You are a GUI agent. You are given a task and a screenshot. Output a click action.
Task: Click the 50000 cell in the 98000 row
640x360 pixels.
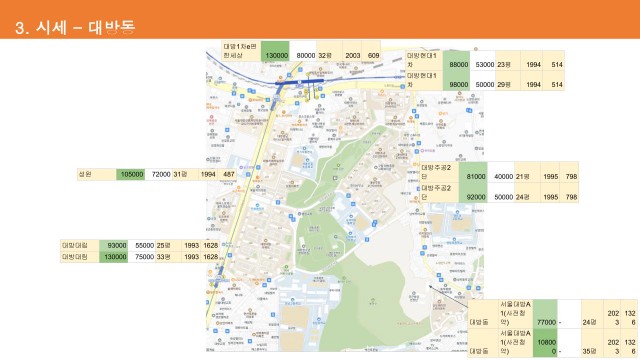(483, 80)
